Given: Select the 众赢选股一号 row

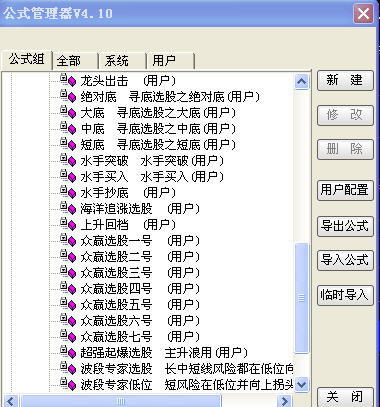Looking at the screenshot, I should click(140, 240).
